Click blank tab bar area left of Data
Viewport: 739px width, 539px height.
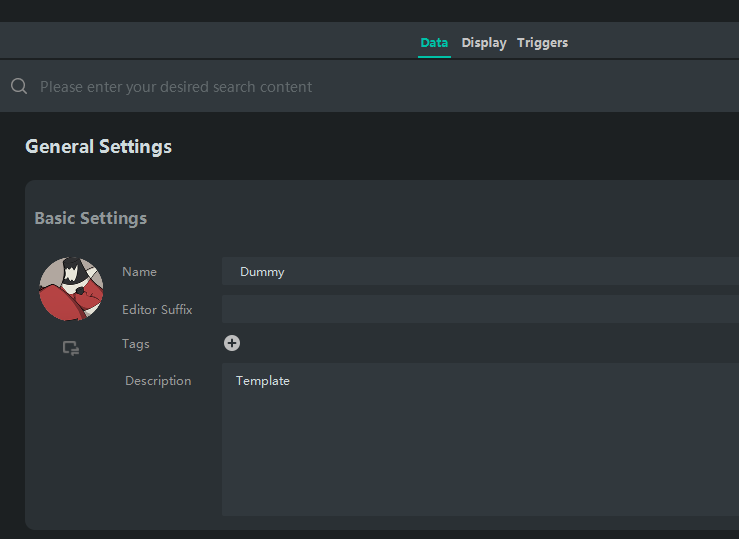[x=200, y=43]
